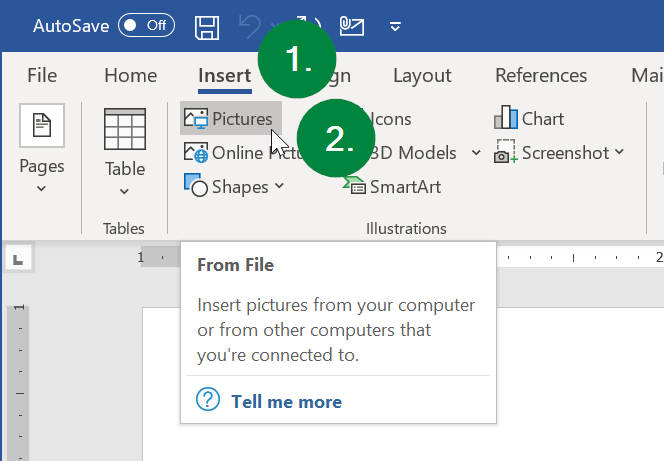Click the vertical ruler
The width and height of the screenshot is (664, 461).
(19, 383)
